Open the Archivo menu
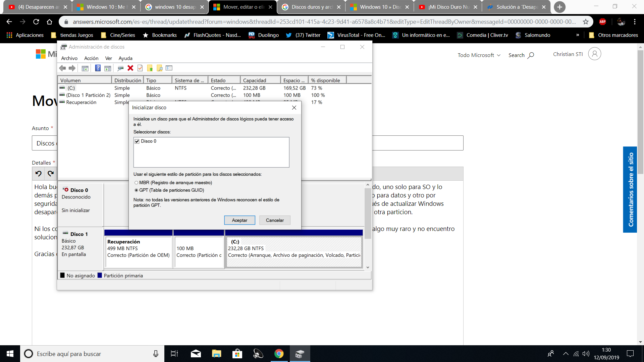The image size is (644, 362). point(69,58)
